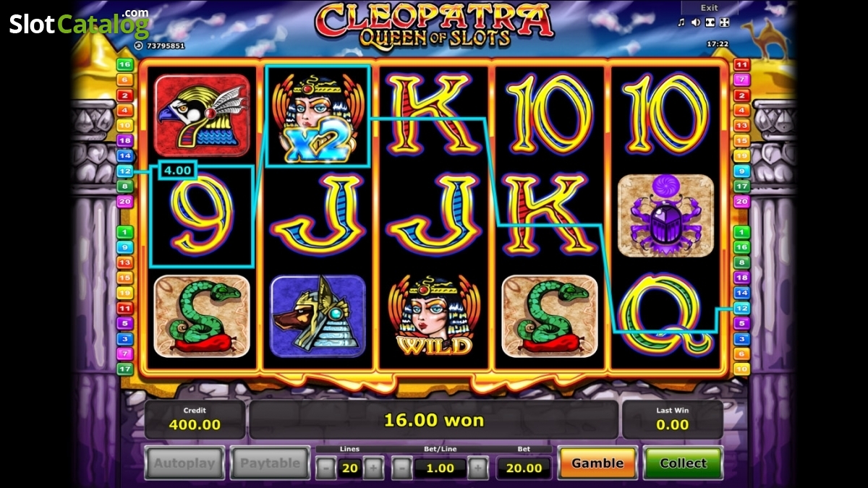Start Autoplay mode

(x=184, y=463)
